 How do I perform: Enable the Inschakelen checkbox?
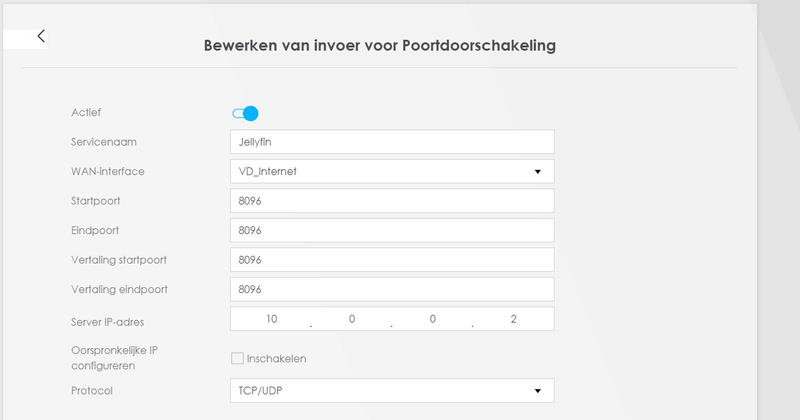[237, 358]
